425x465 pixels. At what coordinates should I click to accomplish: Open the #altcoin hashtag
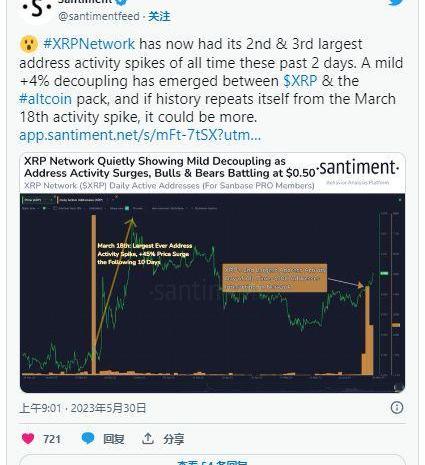45,99
